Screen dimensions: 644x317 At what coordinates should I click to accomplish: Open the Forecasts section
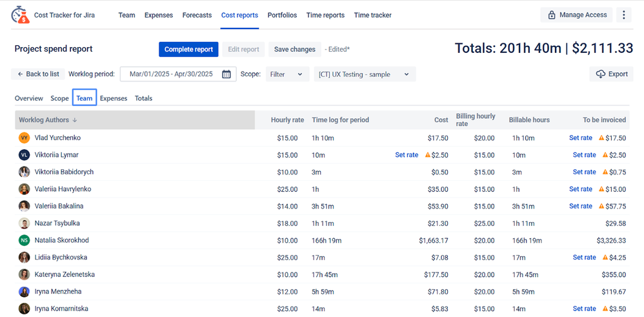197,15
